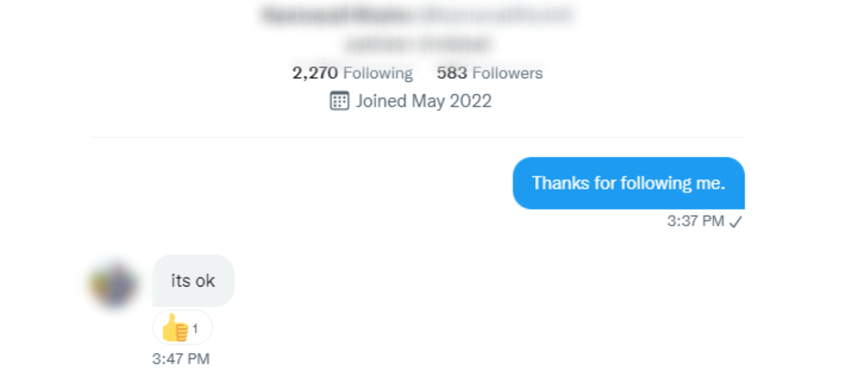Click the reaction count '1' number

(195, 329)
